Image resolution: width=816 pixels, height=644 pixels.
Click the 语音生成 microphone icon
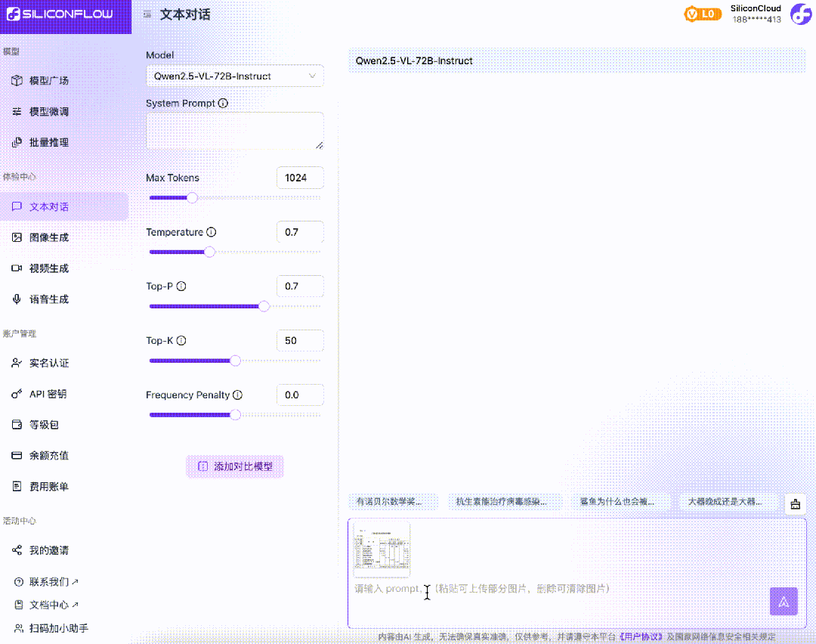17,299
